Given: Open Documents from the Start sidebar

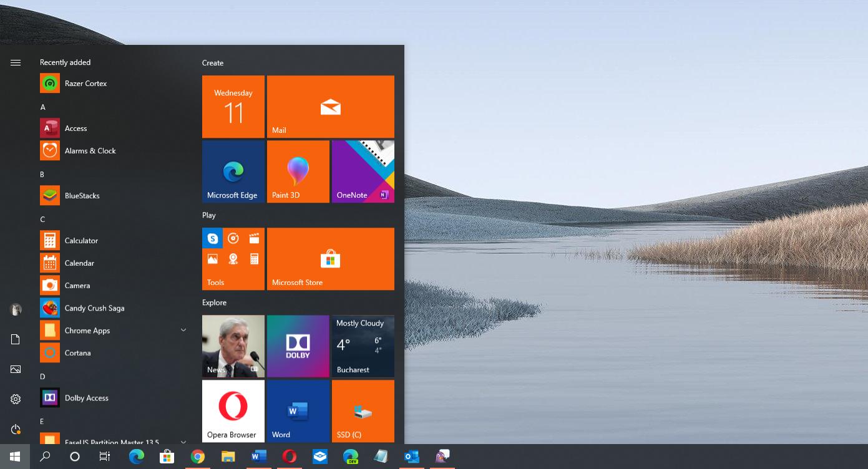Looking at the screenshot, I should 16,339.
